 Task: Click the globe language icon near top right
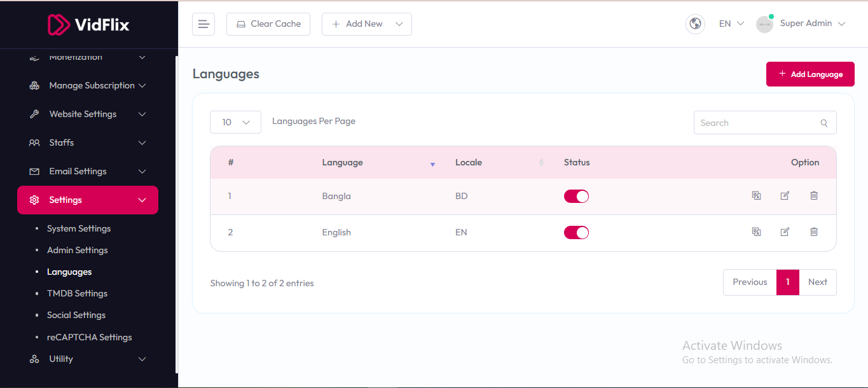tap(695, 24)
